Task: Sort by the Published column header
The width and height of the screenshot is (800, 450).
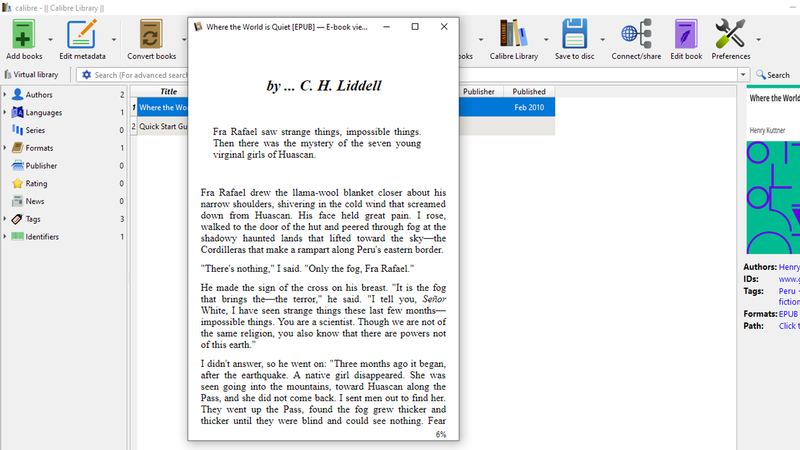Action: coord(529,91)
